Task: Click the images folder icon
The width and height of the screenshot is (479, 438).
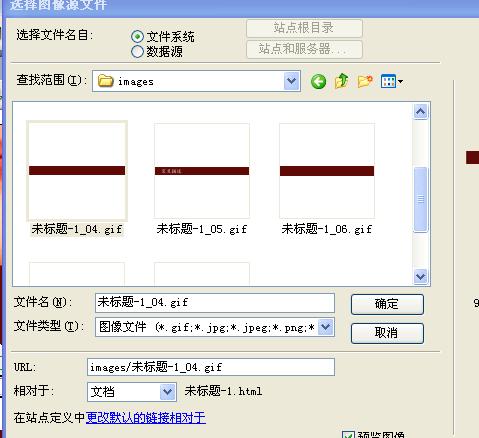Action: (x=105, y=81)
